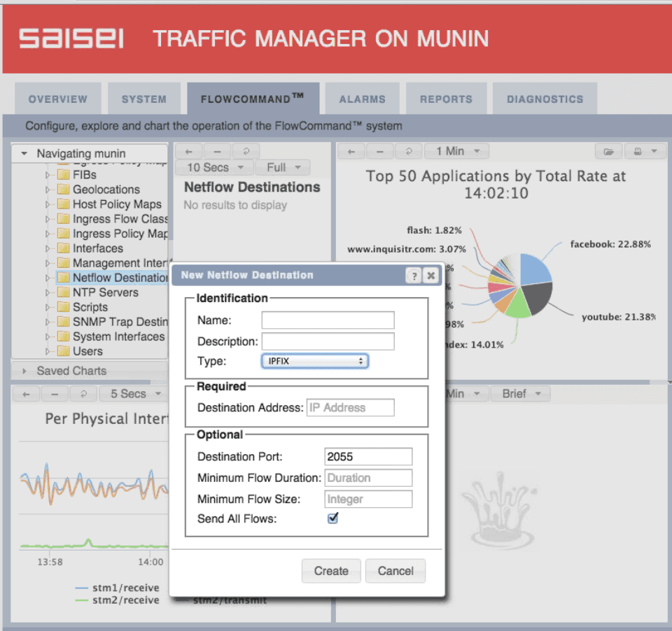Image resolution: width=672 pixels, height=631 pixels.
Task: Click the help question mark in New Netflow Destination dialog
Action: 414,276
